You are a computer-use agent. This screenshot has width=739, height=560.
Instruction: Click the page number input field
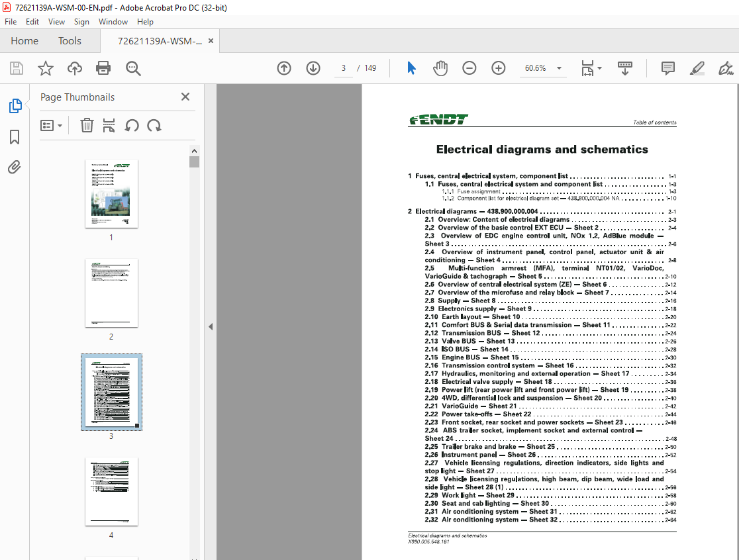(x=344, y=68)
